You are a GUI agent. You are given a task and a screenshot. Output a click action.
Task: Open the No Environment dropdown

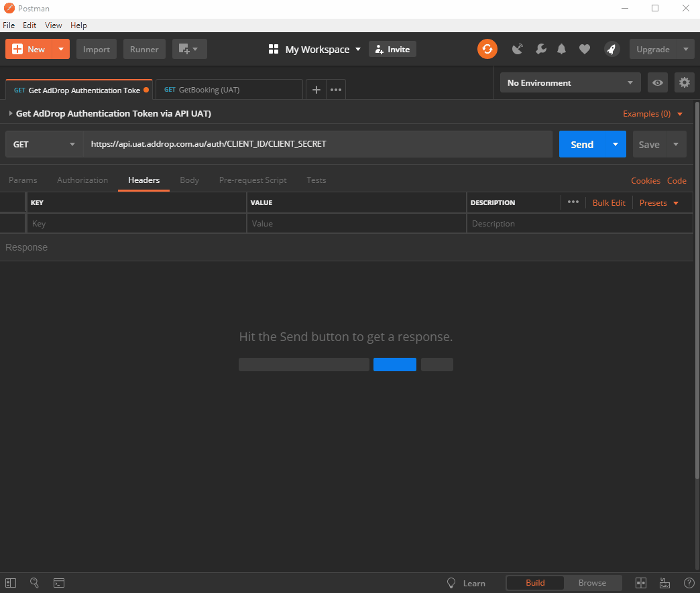[570, 82]
